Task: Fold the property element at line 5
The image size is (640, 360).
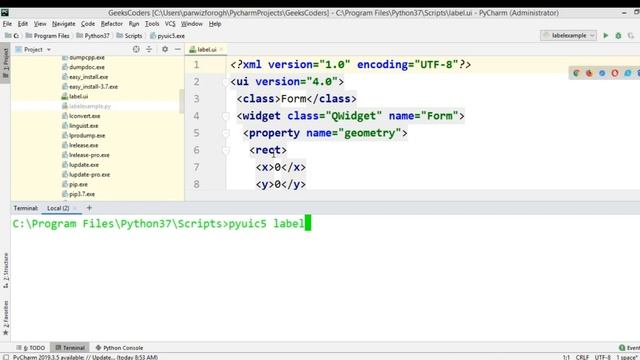Action: point(225,133)
